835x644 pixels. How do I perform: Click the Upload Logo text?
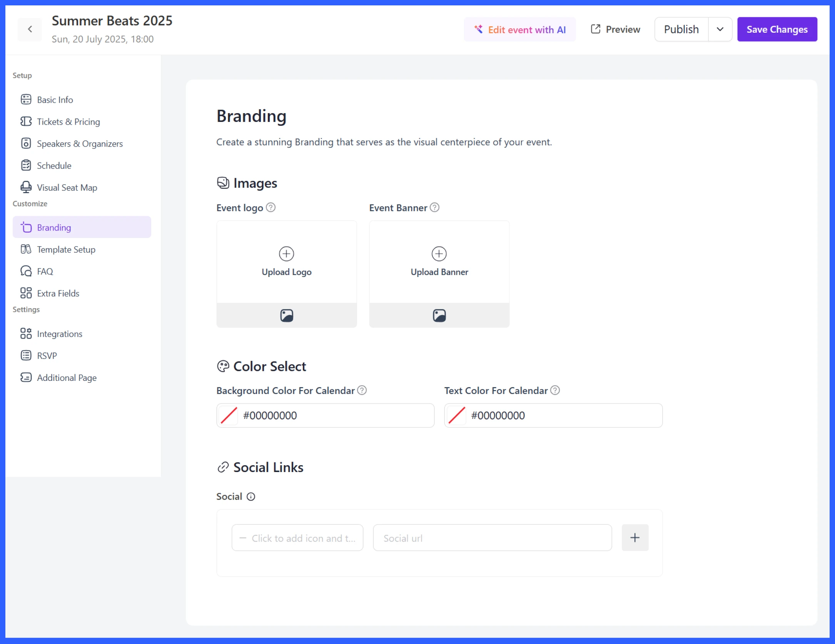287,272
